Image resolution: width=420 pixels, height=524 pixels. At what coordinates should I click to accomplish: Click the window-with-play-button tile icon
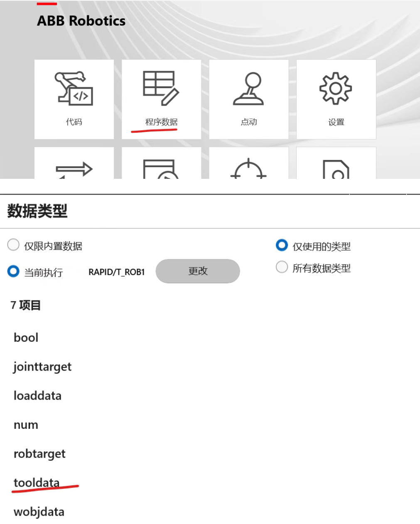(161, 170)
